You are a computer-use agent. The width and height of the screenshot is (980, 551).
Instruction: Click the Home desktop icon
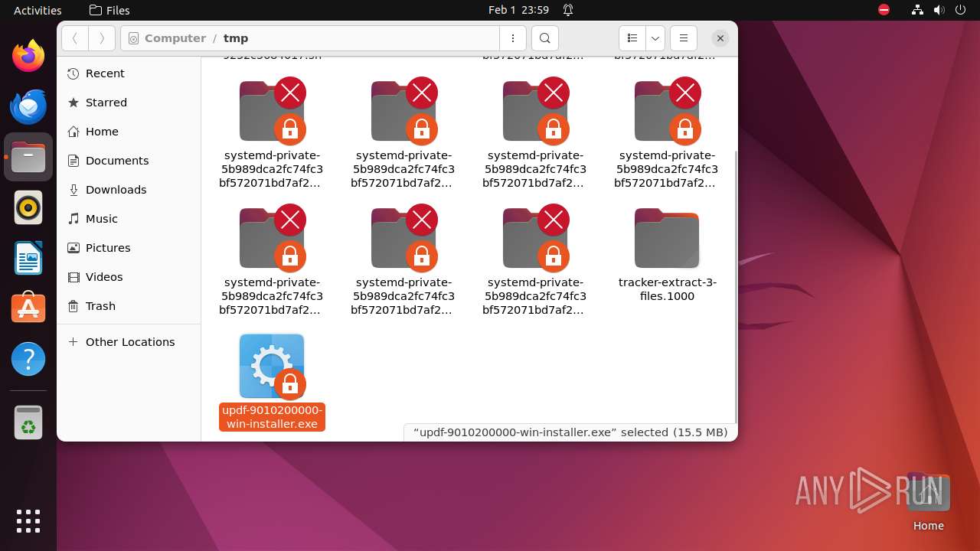pyautogui.click(x=928, y=503)
